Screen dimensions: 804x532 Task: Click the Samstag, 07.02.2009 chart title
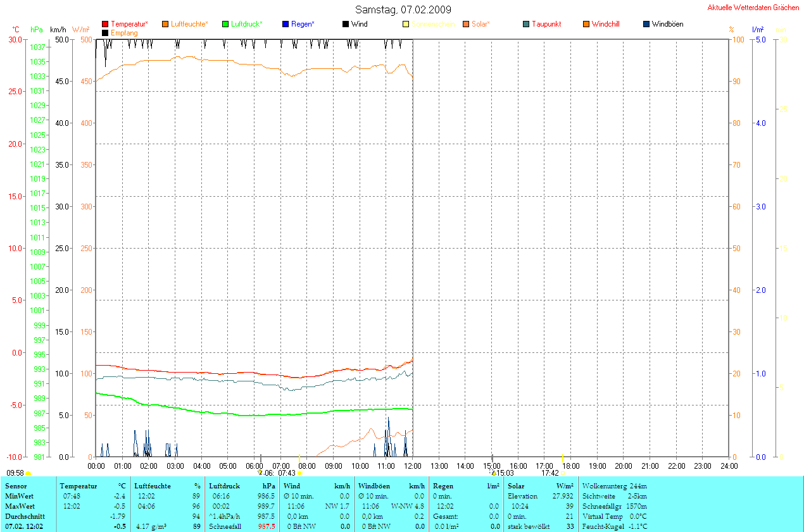(403, 9)
